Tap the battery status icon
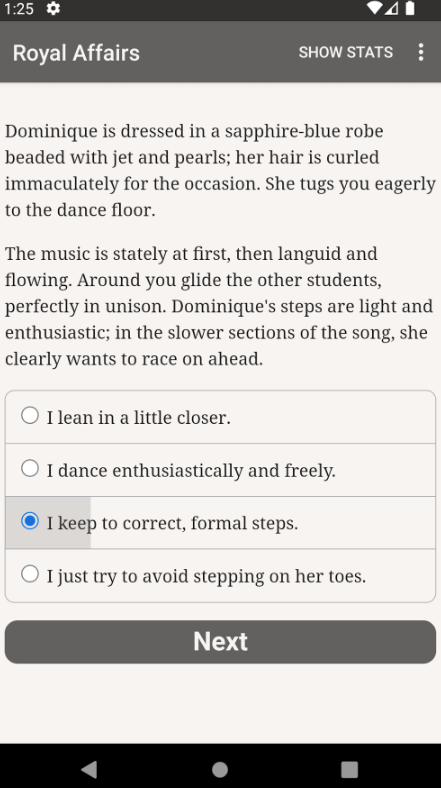This screenshot has height=788, width=441. click(x=410, y=9)
